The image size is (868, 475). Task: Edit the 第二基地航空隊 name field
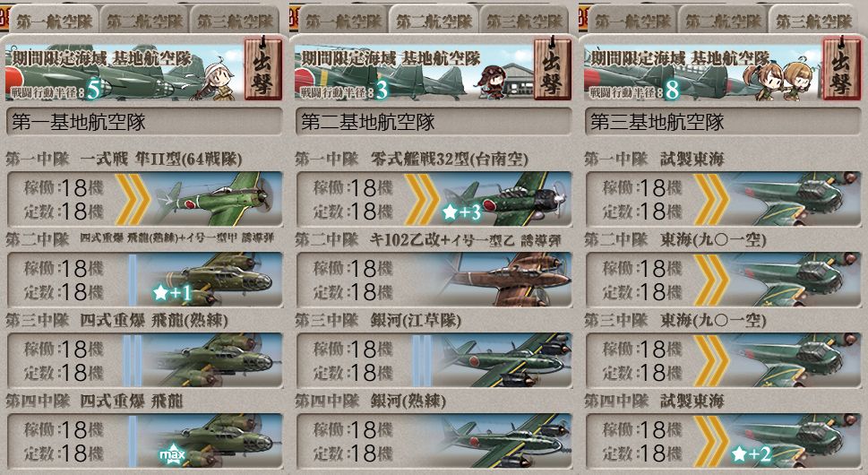click(x=434, y=122)
